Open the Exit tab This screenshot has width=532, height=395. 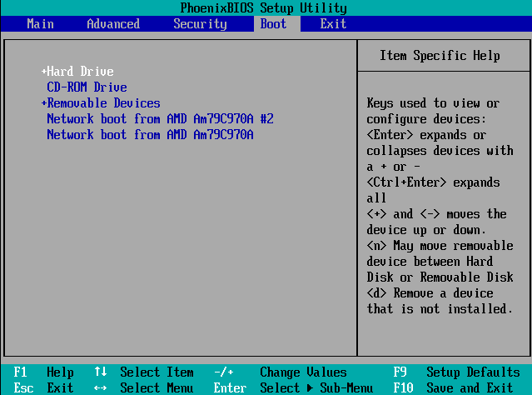[333, 24]
